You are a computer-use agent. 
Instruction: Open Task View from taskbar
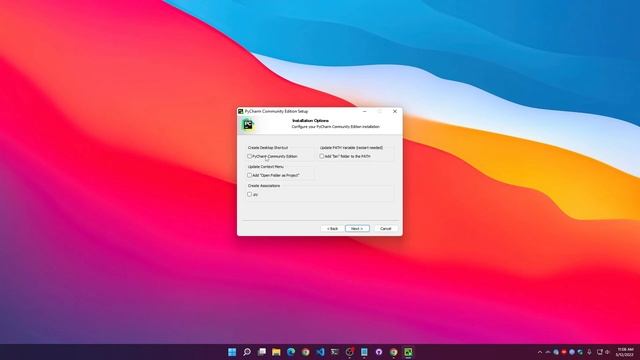coord(262,352)
